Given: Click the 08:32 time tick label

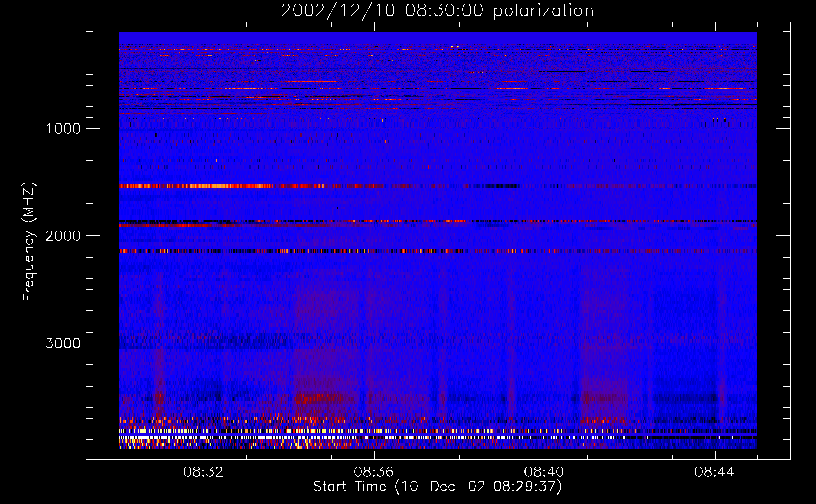Looking at the screenshot, I should (204, 472).
